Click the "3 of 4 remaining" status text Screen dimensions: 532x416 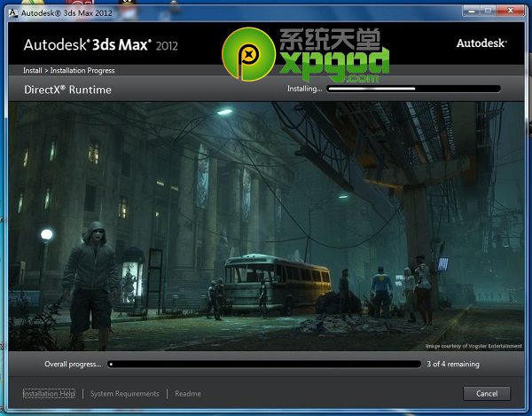tap(453, 364)
